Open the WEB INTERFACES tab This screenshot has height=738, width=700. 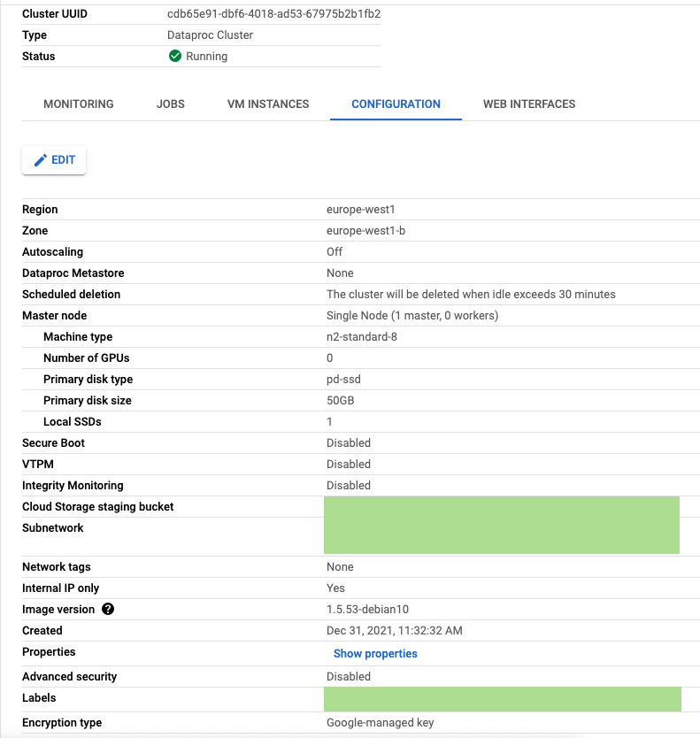point(528,104)
